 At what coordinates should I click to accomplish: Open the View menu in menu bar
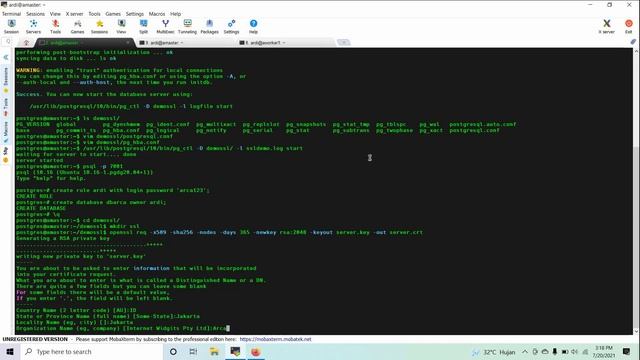pos(55,14)
